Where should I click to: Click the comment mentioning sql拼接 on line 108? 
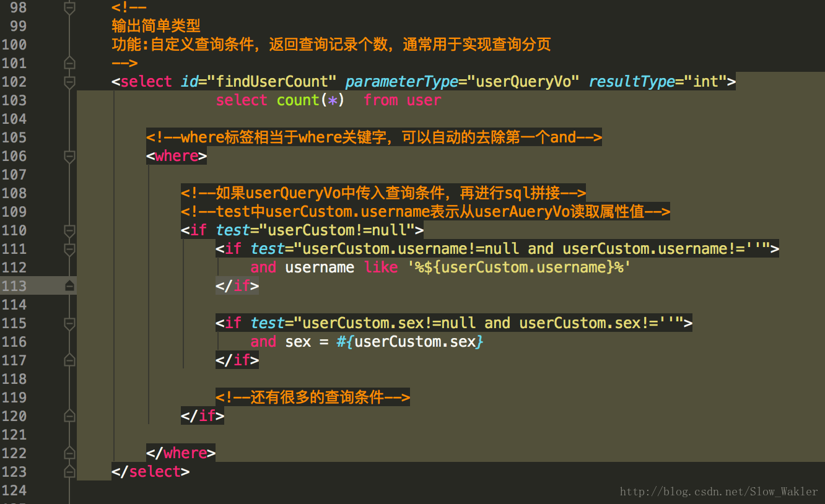(x=383, y=193)
